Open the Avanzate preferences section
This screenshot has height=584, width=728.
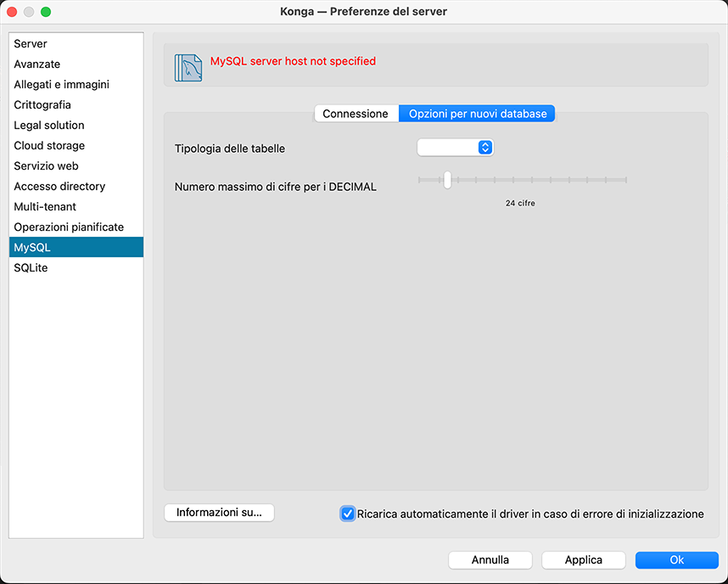[37, 64]
